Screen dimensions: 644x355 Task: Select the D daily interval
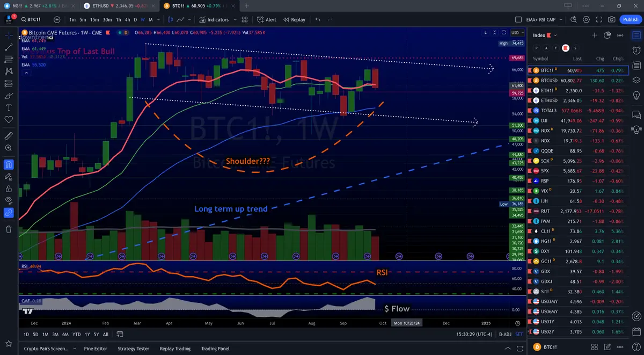point(136,19)
